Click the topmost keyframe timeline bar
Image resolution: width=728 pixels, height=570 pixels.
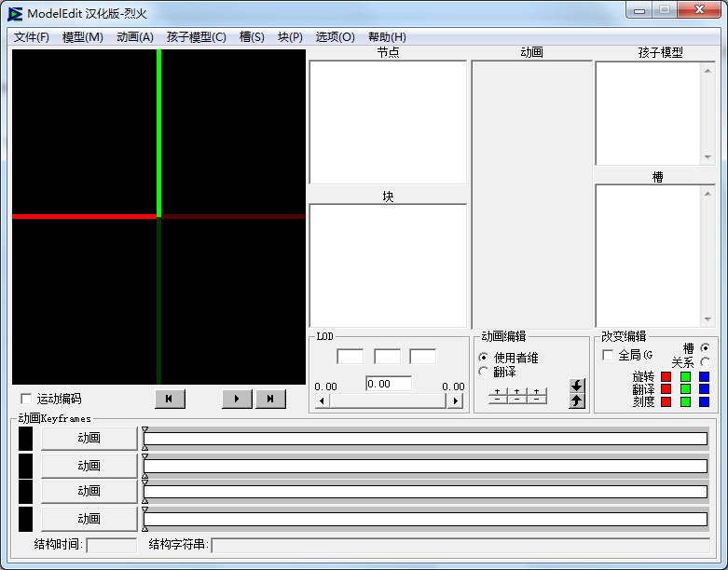(x=426, y=439)
